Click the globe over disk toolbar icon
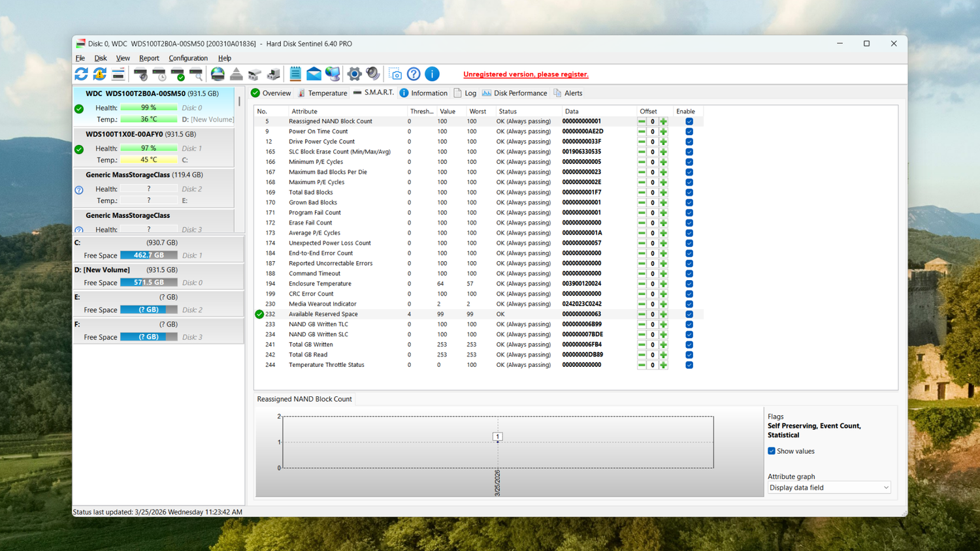Viewport: 980px width, 551px height. 218,74
